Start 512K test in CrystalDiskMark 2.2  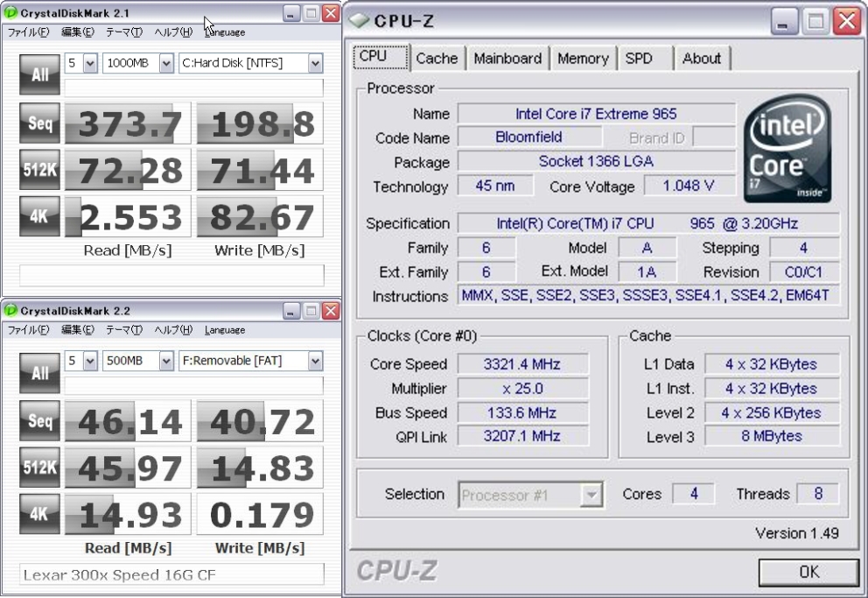[39, 468]
